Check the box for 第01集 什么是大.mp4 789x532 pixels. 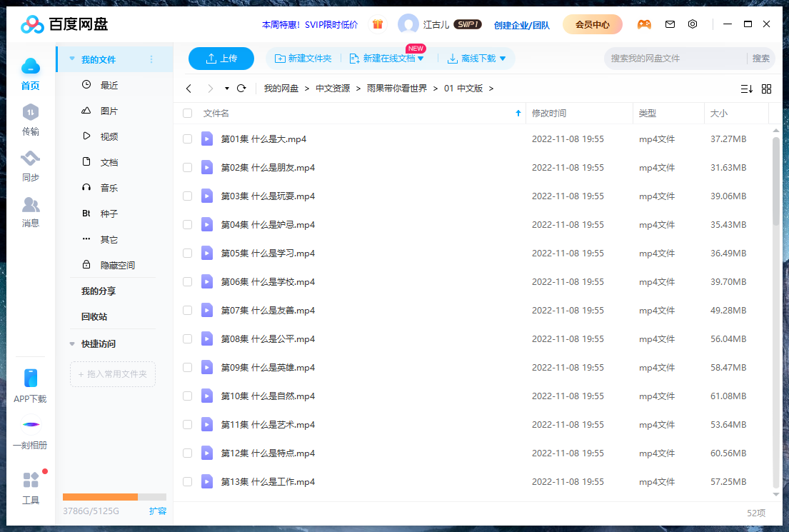point(188,139)
